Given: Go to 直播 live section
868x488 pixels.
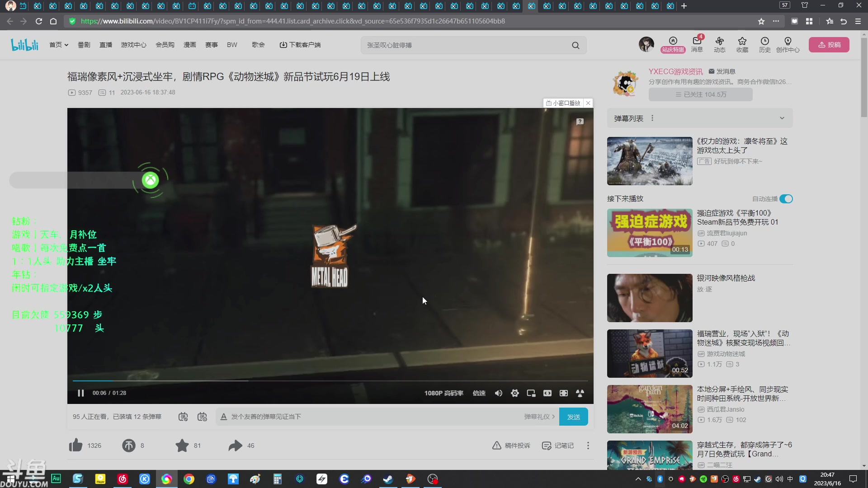Looking at the screenshot, I should click(106, 45).
